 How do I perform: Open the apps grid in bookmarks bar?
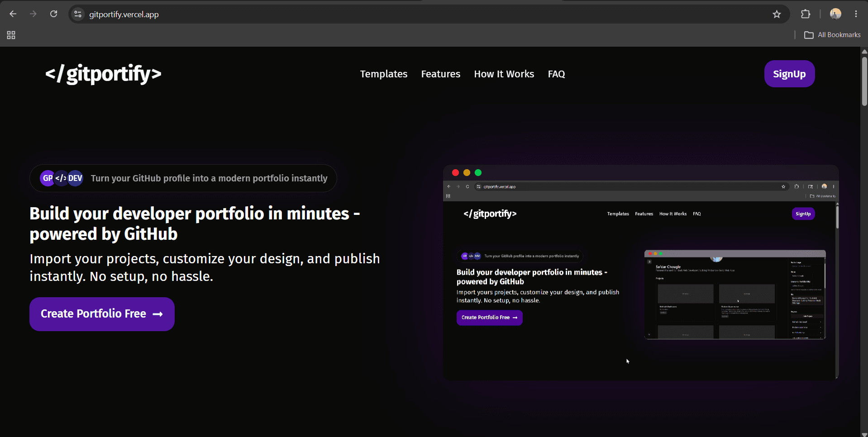[11, 35]
